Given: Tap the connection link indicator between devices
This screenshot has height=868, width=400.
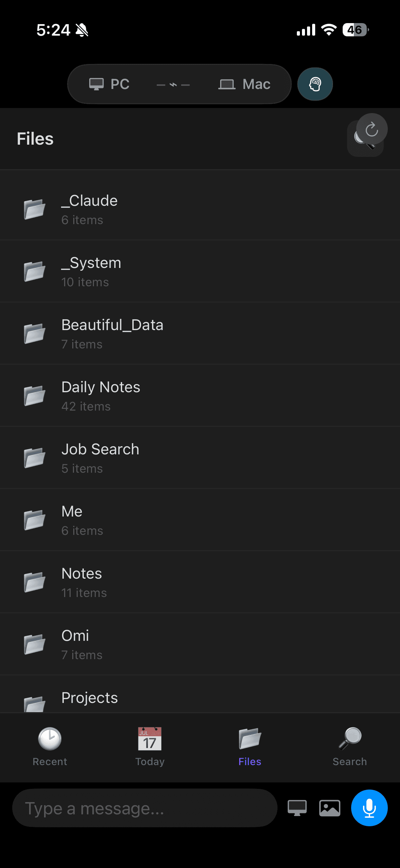Looking at the screenshot, I should (173, 85).
